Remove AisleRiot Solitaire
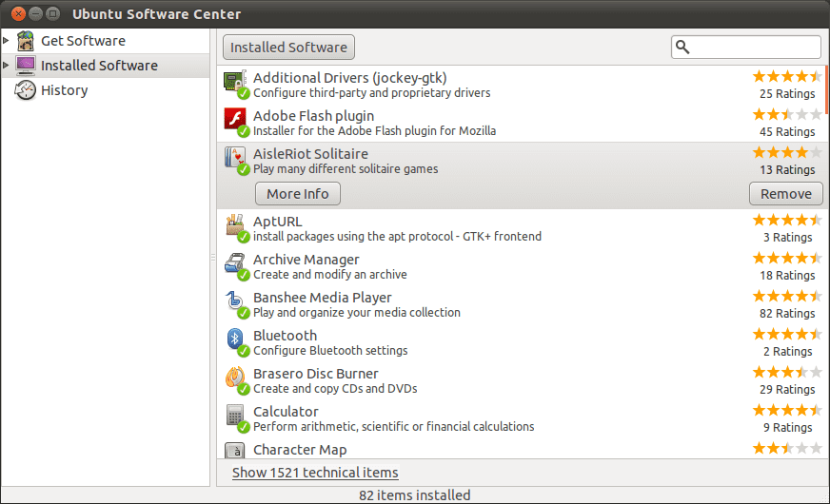 785,194
